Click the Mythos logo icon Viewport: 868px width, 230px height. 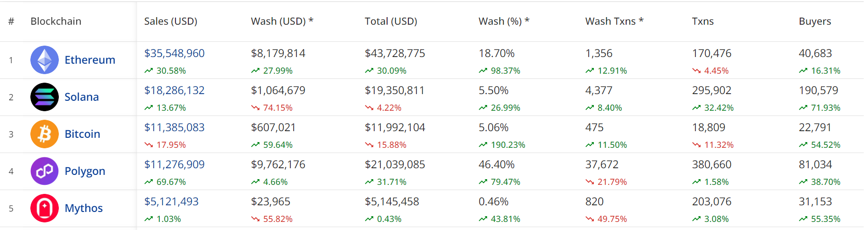pos(45,208)
